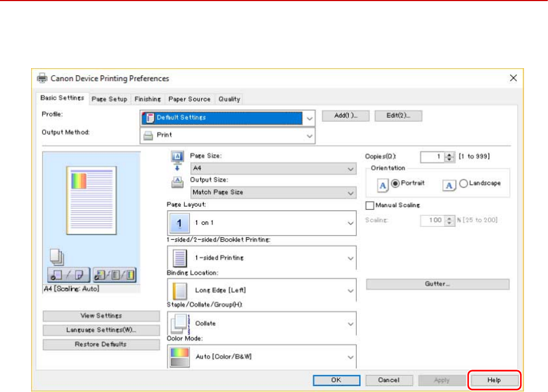Click the Default Settings profile icon
The height and width of the screenshot is (392, 548).
[x=150, y=118]
